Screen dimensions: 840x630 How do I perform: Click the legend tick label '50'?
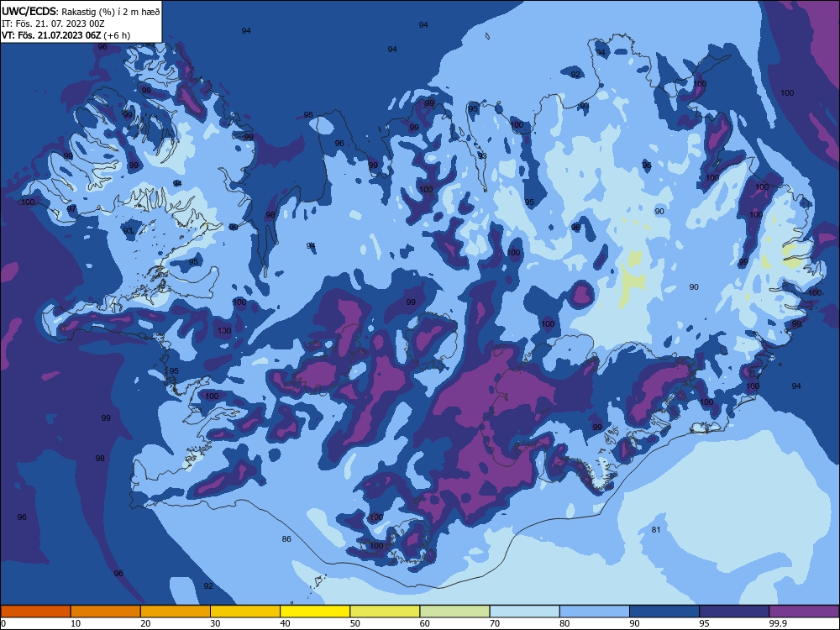click(355, 623)
